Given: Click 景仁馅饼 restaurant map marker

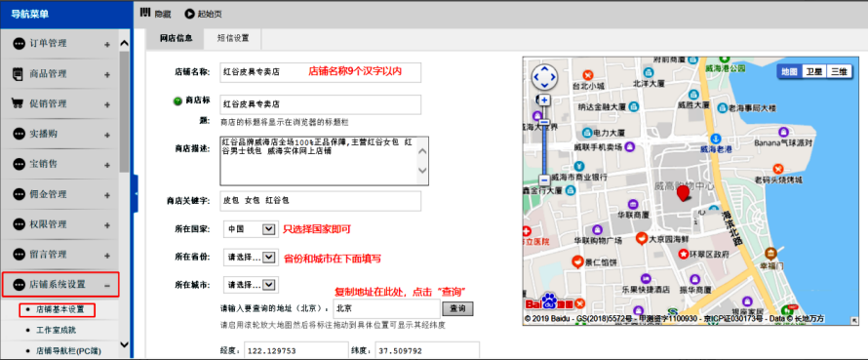Looking at the screenshot, I should (x=578, y=261).
